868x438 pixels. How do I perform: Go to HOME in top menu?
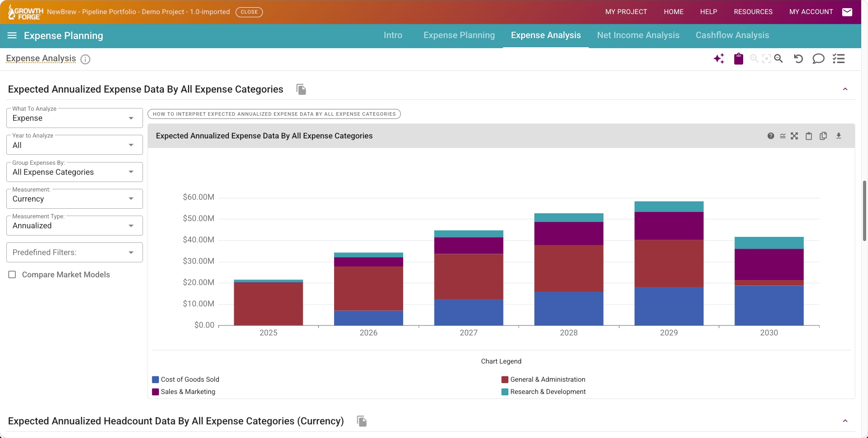click(x=673, y=12)
